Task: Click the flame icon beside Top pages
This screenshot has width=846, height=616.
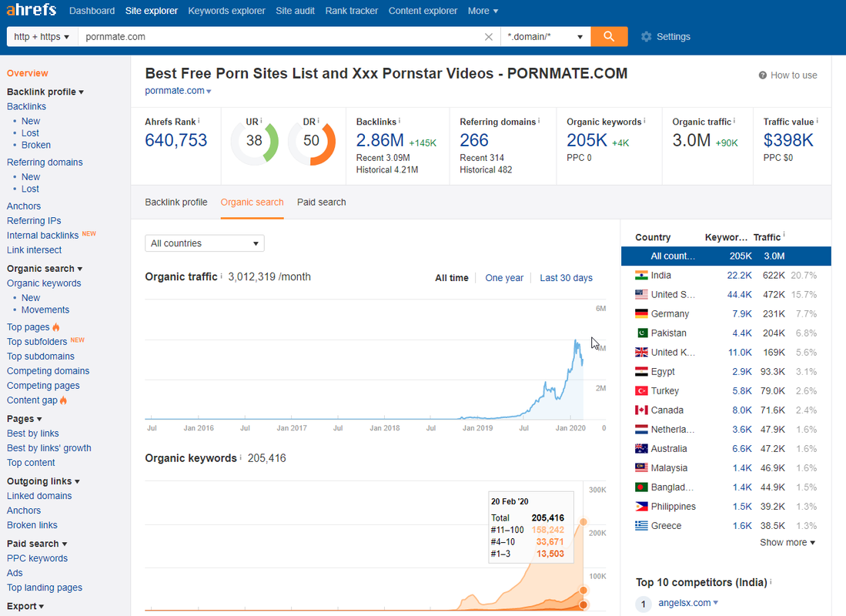Action: (x=56, y=327)
